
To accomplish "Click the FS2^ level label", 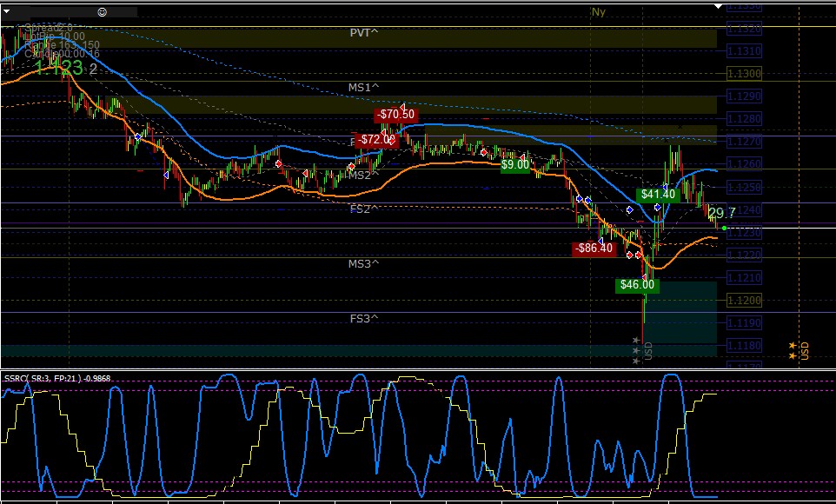I will (364, 209).
